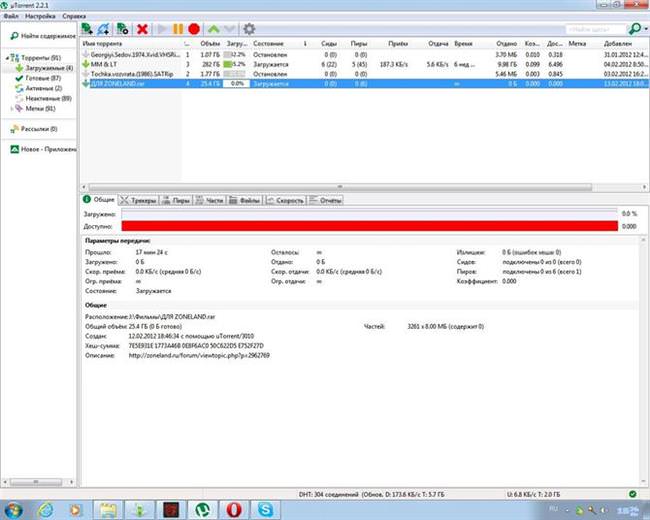The width and height of the screenshot is (650, 520).
Task: Switch to the Пиры tab
Action: [176, 201]
